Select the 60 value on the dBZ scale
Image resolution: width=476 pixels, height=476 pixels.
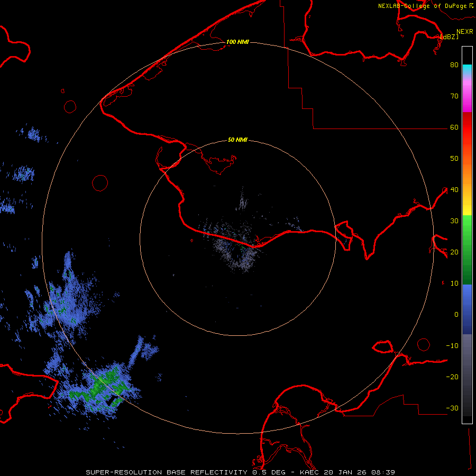pyautogui.click(x=454, y=127)
